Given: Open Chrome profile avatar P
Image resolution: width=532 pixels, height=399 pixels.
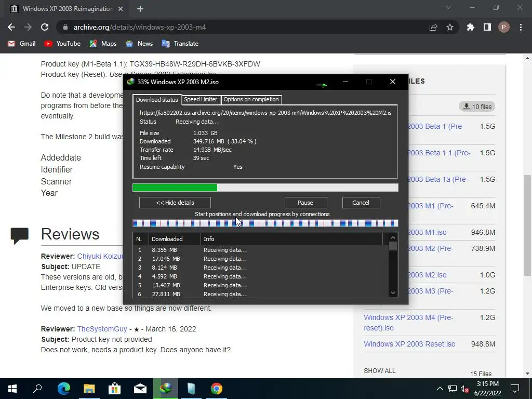Looking at the screenshot, I should (x=504, y=27).
